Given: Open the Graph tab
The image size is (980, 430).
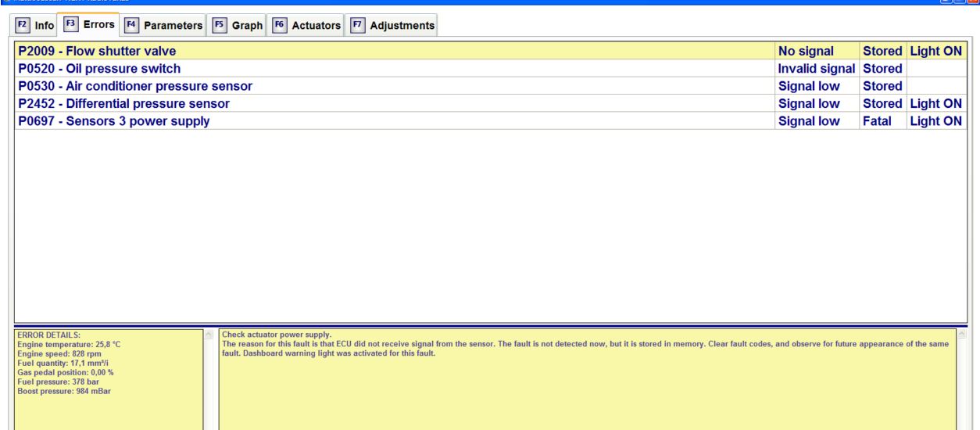Looking at the screenshot, I should point(237,25).
